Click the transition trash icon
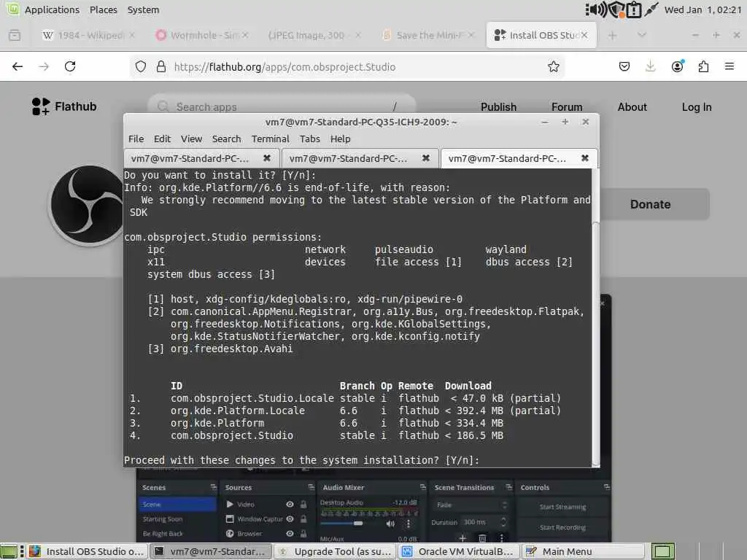The height and width of the screenshot is (560, 747). (482, 538)
